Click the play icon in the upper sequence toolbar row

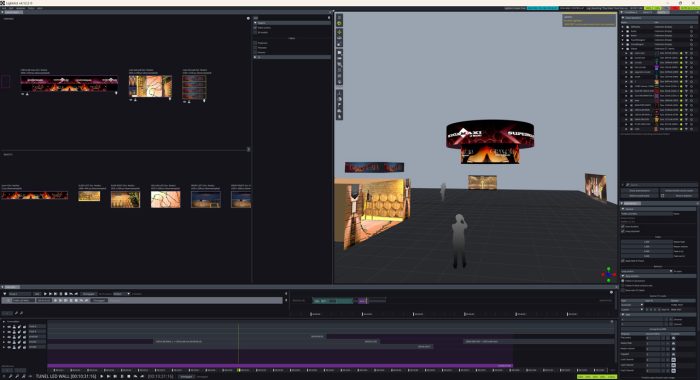click(46, 294)
